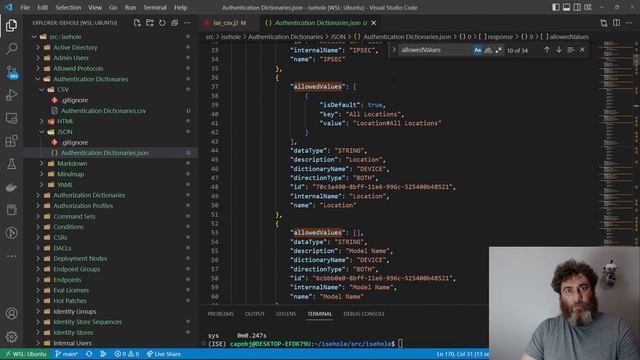This screenshot has width=640, height=360.
Task: Click the main branch status item
Action: click(x=67, y=354)
